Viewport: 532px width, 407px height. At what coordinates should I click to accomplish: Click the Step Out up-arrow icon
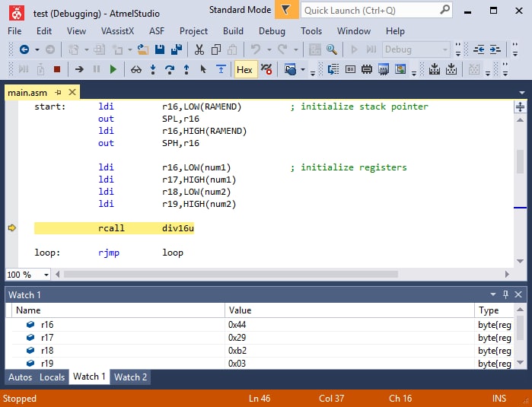(186, 69)
